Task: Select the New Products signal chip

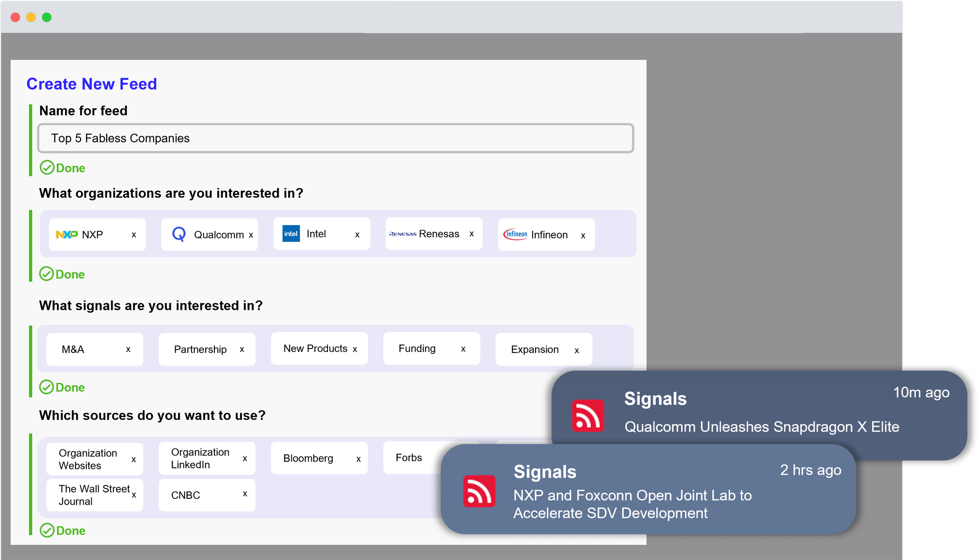Action: (x=319, y=349)
